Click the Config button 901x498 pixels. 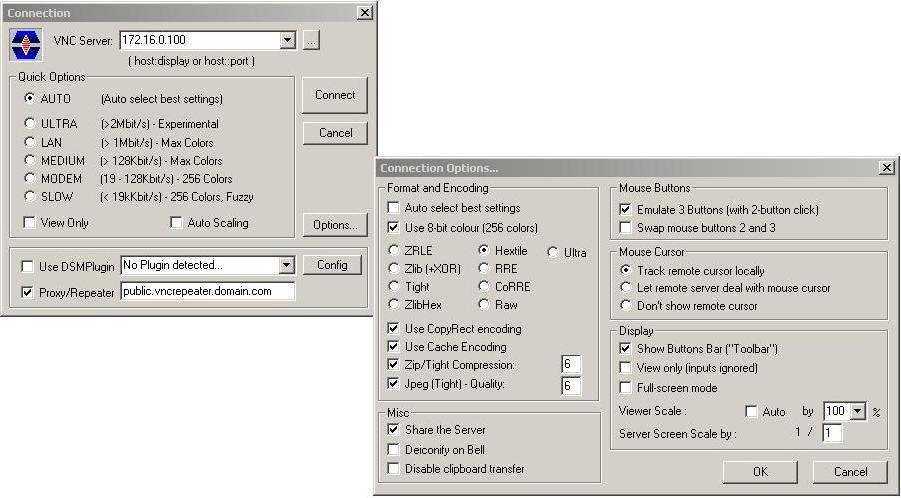click(332, 265)
